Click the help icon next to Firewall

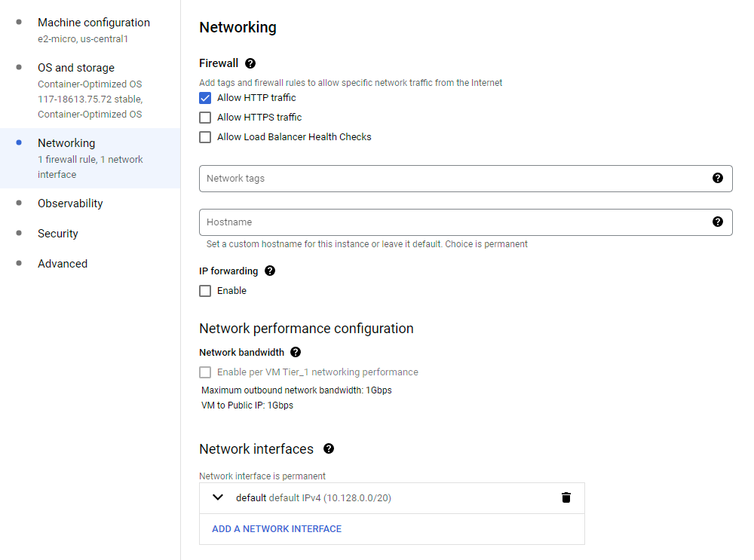click(250, 64)
